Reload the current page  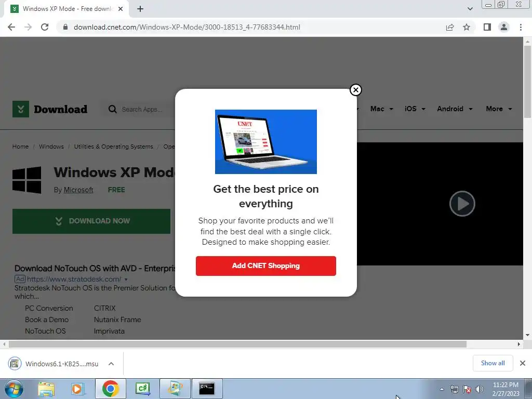45,27
